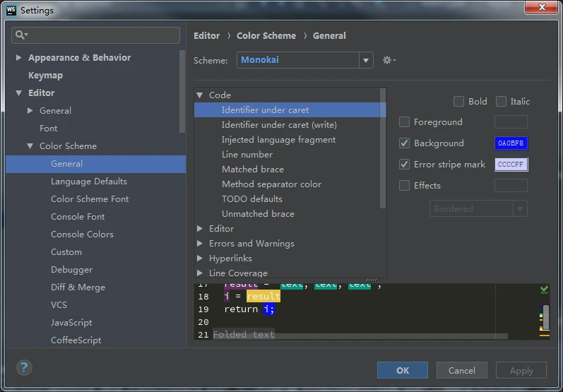
Task: Click the Cancel button
Action: 461,370
